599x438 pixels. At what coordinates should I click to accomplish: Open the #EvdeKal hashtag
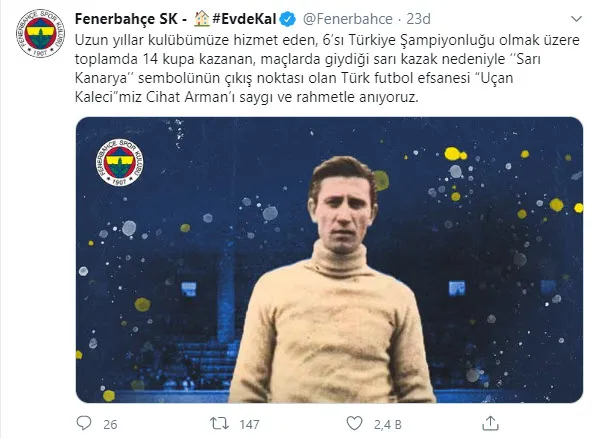tap(244, 19)
